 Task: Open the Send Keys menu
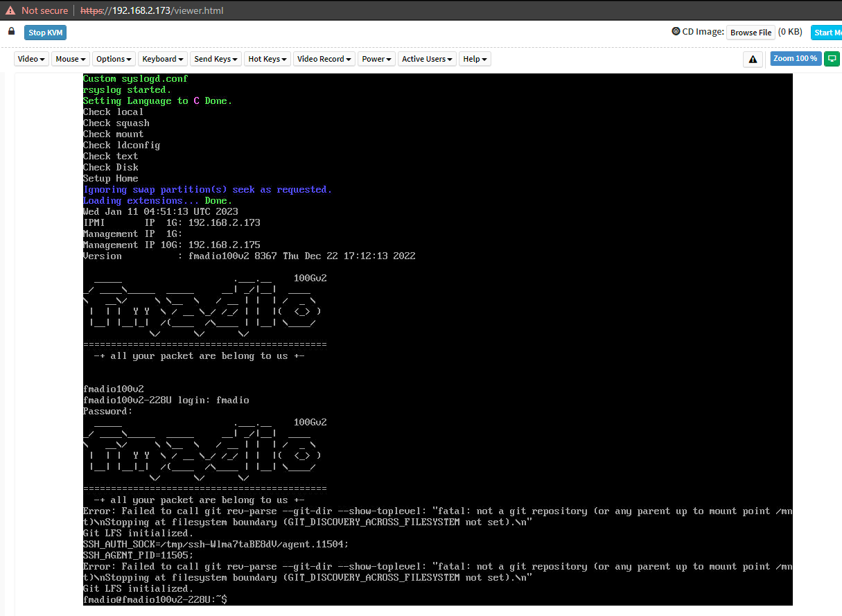point(216,59)
